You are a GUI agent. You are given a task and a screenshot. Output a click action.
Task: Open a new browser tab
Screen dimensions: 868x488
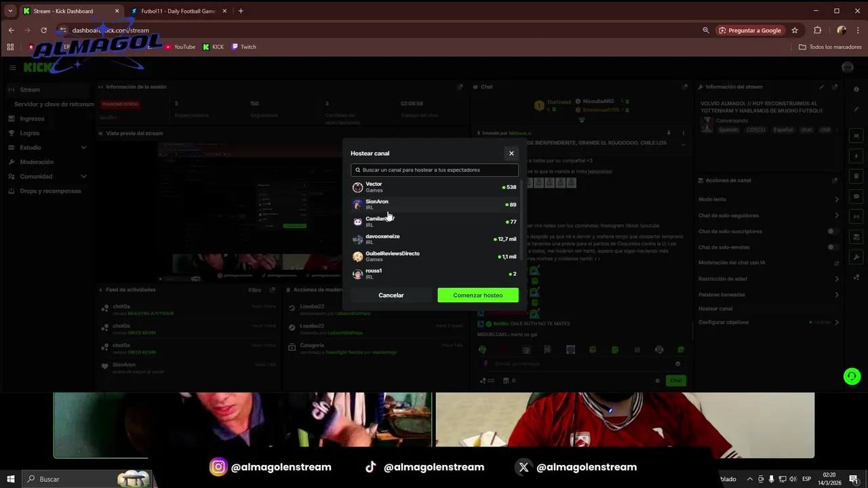click(x=241, y=11)
